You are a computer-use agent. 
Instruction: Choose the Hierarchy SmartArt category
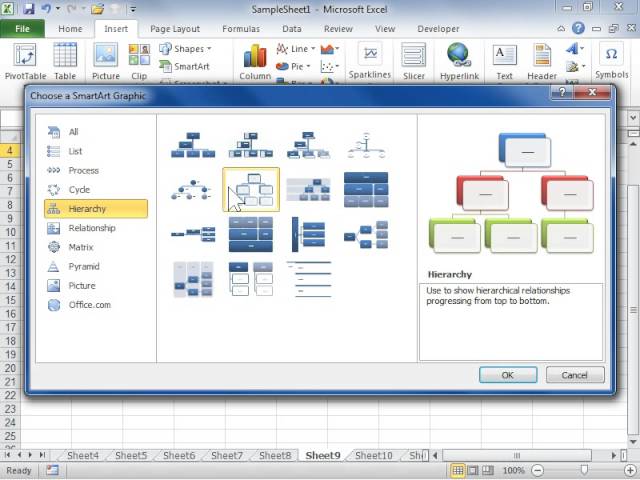[x=96, y=209]
